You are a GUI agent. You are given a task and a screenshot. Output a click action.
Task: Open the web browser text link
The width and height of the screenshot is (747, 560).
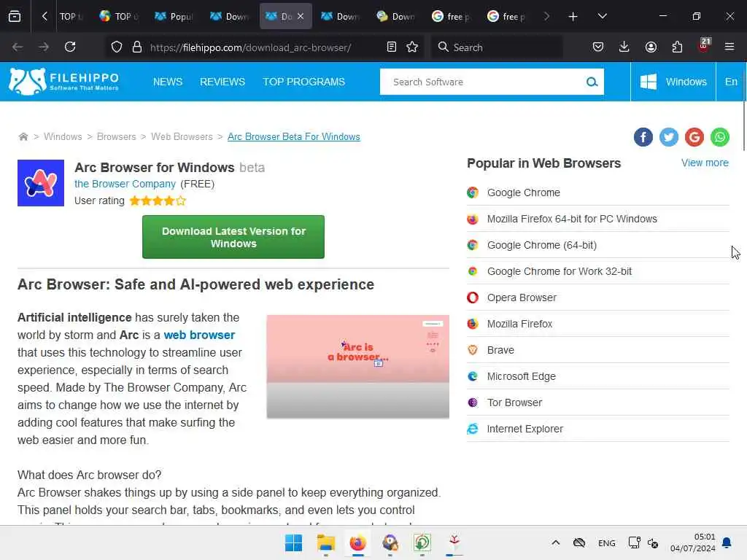coord(199,335)
